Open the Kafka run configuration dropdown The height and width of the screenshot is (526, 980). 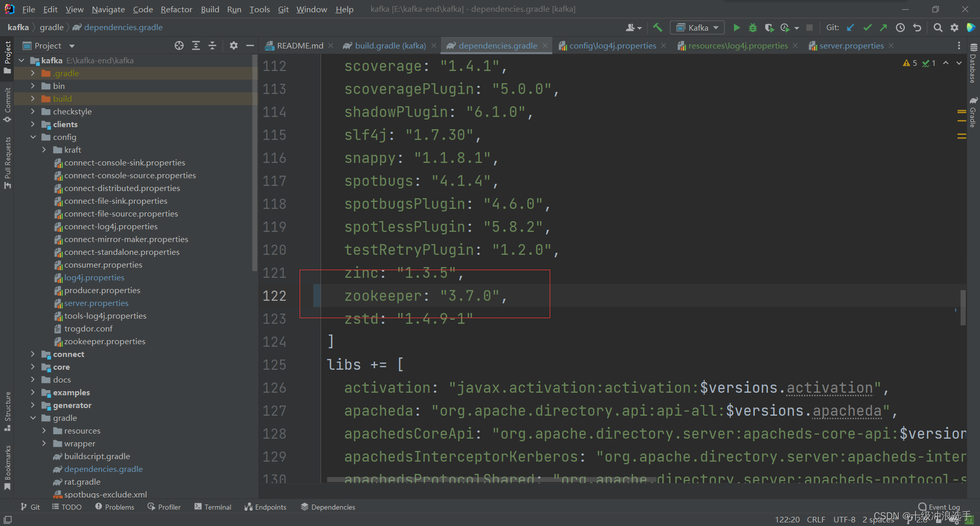tap(697, 28)
